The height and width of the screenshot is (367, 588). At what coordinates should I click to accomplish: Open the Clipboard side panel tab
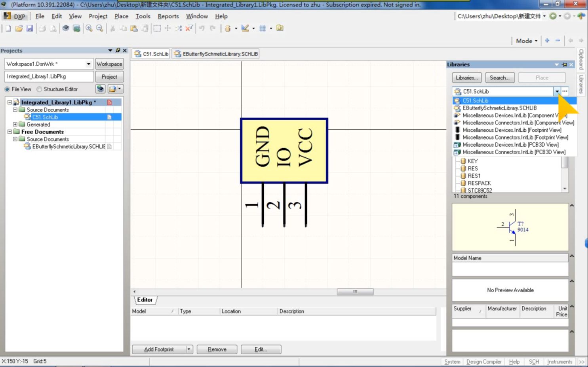point(581,59)
